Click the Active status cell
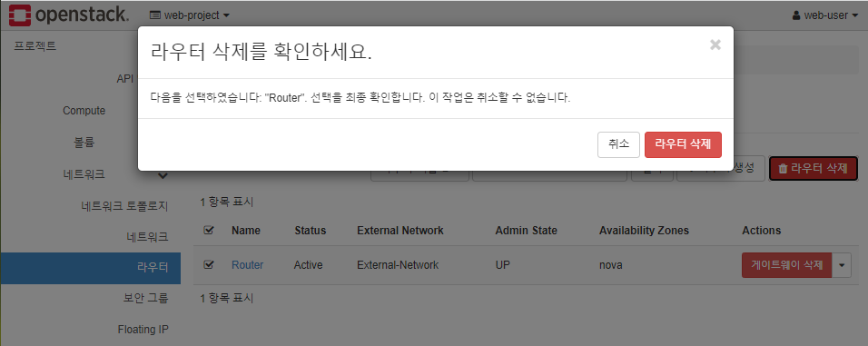868x346 pixels. [309, 265]
